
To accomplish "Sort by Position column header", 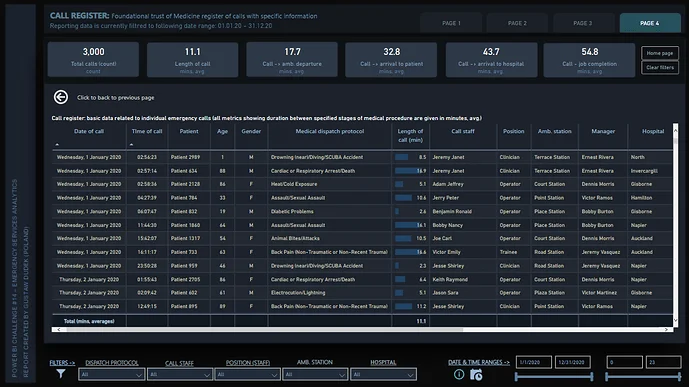I will pyautogui.click(x=514, y=131).
